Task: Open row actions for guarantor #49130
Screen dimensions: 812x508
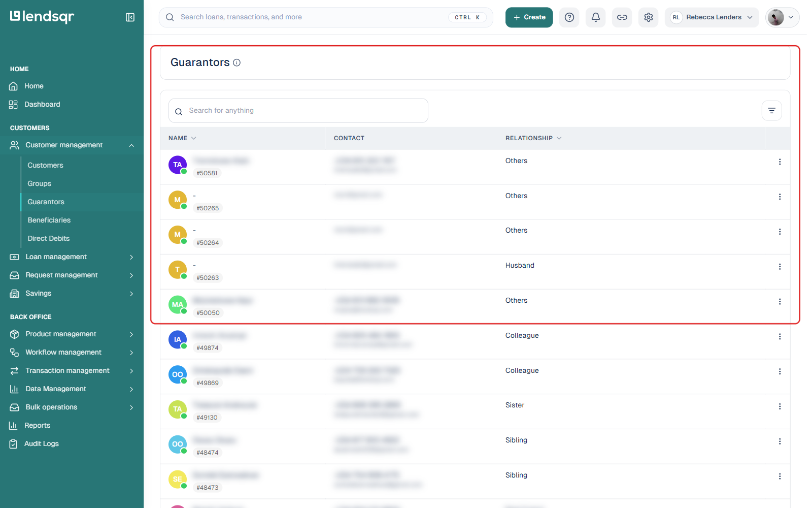Action: click(780, 406)
